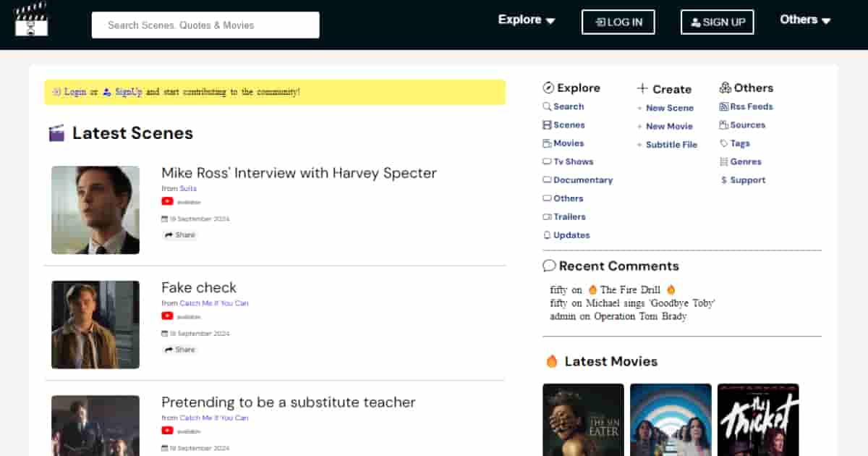Click the Updates bell icon

pos(547,235)
